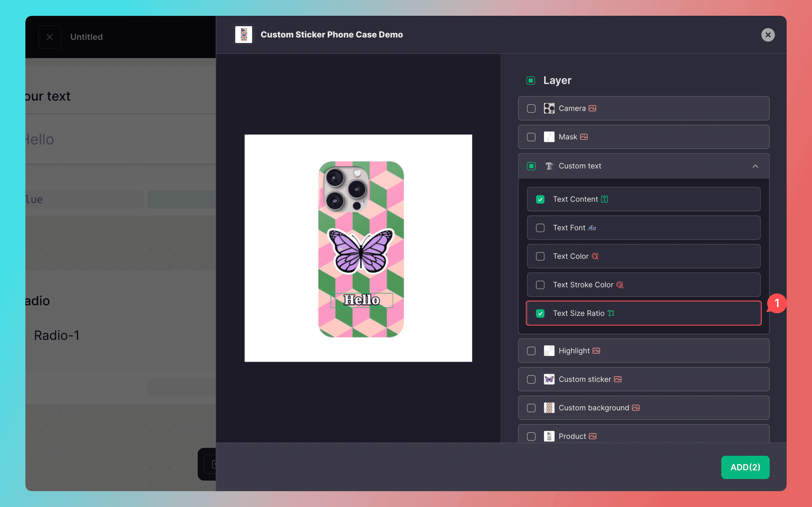Click the Hello text box on preview
Image resolution: width=812 pixels, height=507 pixels.
click(x=362, y=300)
